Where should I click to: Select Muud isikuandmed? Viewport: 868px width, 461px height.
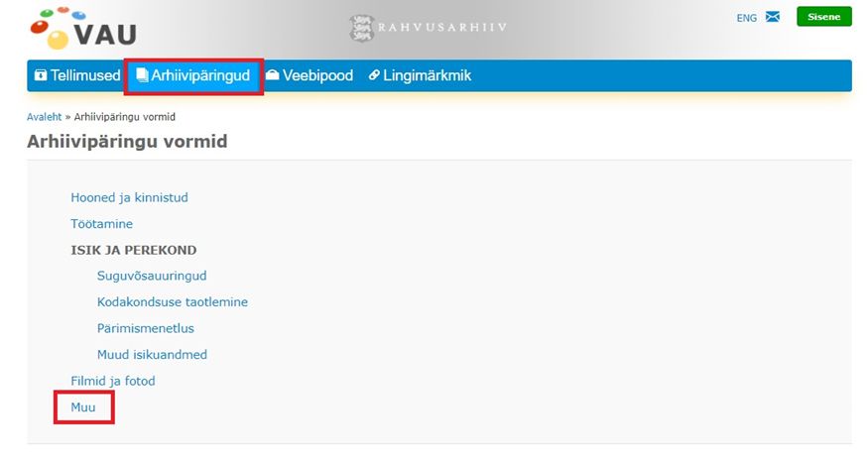pyautogui.click(x=152, y=354)
